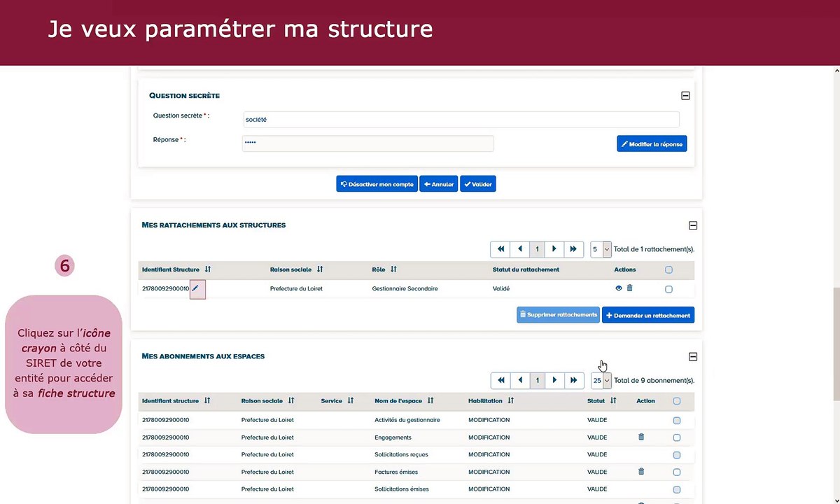Go to previous page of abonnements
This screenshot has height=504, width=840.
pyautogui.click(x=519, y=380)
